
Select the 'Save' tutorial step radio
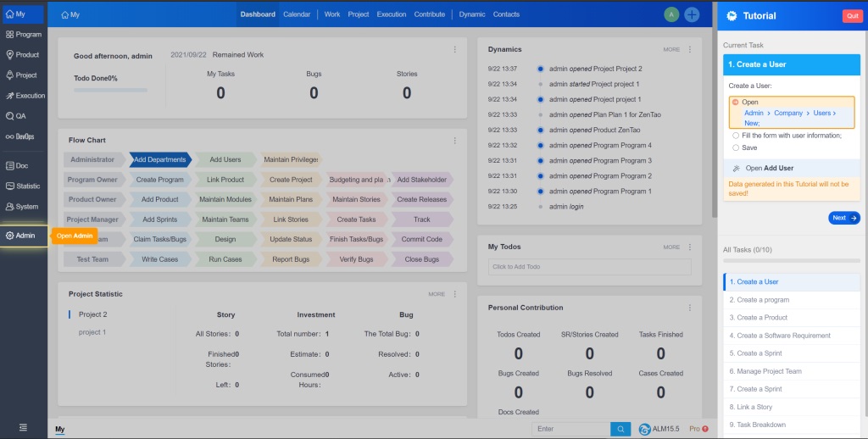735,147
